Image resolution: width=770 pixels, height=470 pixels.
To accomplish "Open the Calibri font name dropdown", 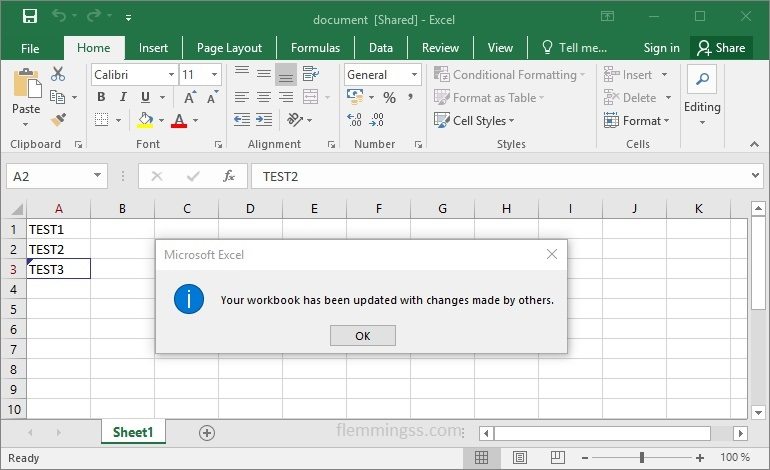I will coord(171,75).
